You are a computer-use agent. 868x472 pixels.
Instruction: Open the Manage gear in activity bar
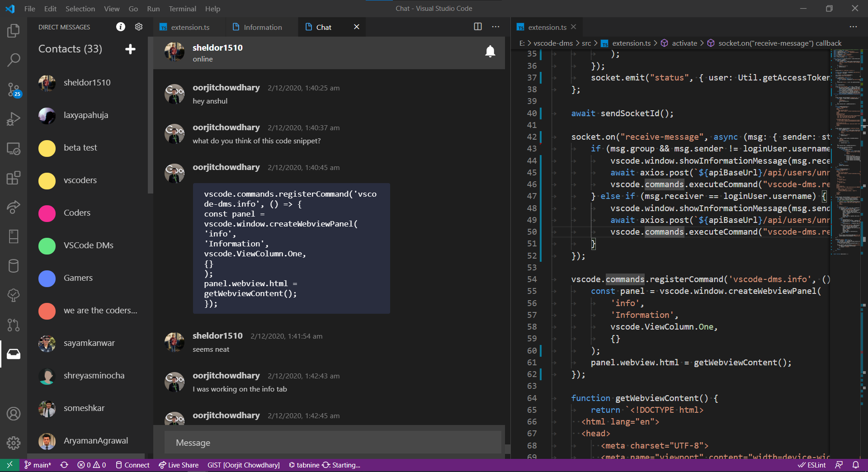click(14, 443)
